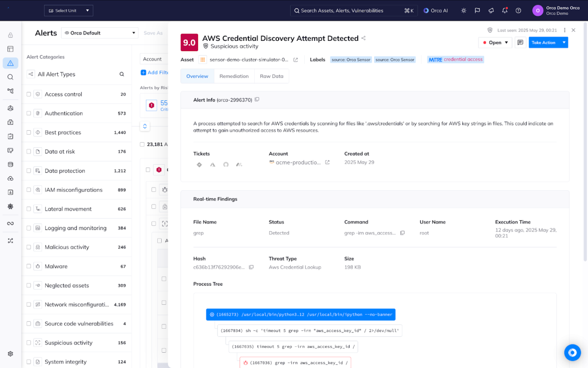588x368 pixels.
Task: Click the comments icon next to Open status
Action: 520,43
